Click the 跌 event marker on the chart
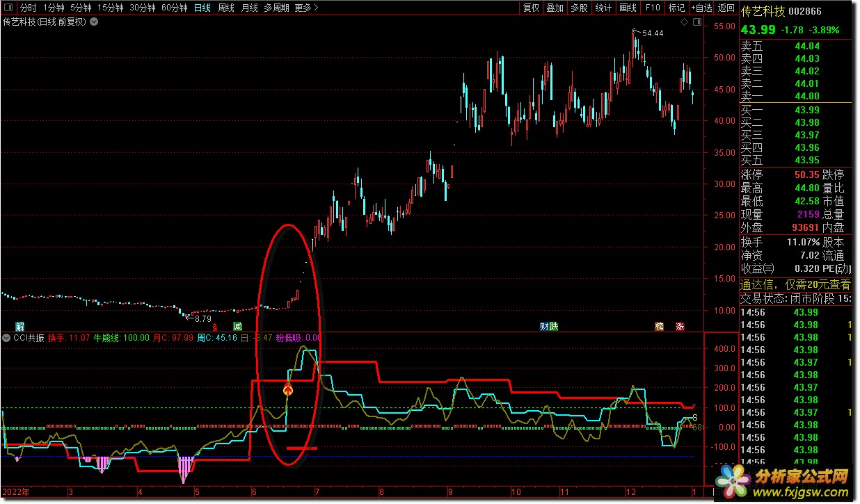Image resolution: width=860 pixels, height=504 pixels. pos(554,326)
